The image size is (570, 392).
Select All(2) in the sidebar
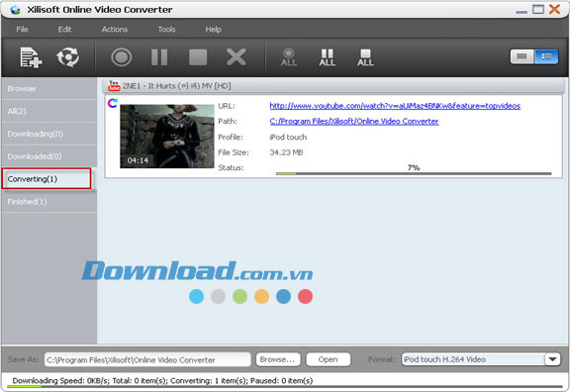click(x=49, y=111)
